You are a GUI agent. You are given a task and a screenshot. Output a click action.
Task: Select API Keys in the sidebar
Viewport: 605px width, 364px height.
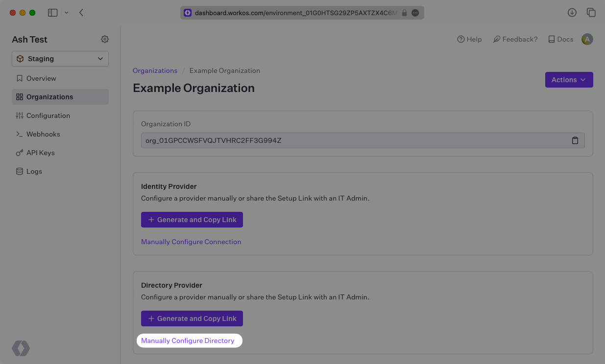[x=40, y=153]
